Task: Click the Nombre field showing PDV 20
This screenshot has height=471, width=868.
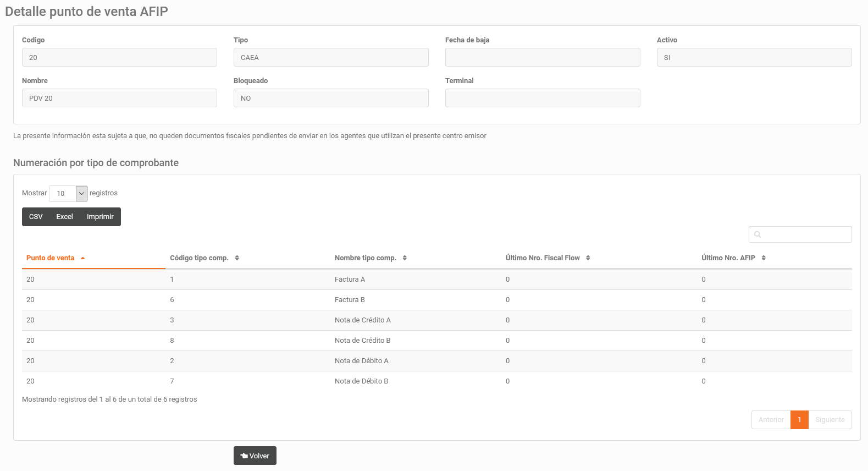Action: (119, 98)
